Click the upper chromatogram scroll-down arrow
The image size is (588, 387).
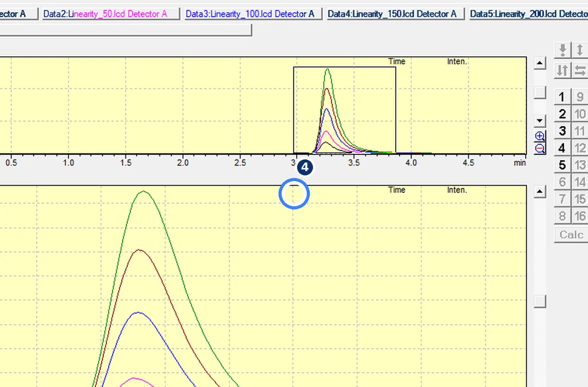coord(540,121)
